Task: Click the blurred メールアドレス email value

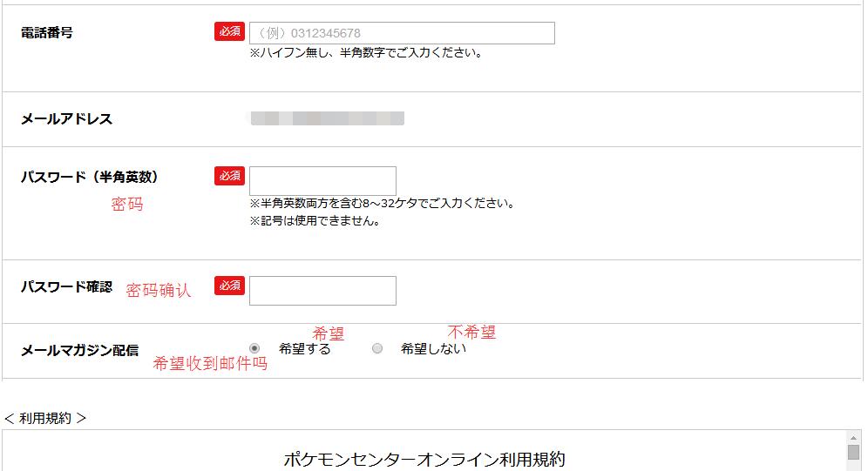Action: (327, 118)
